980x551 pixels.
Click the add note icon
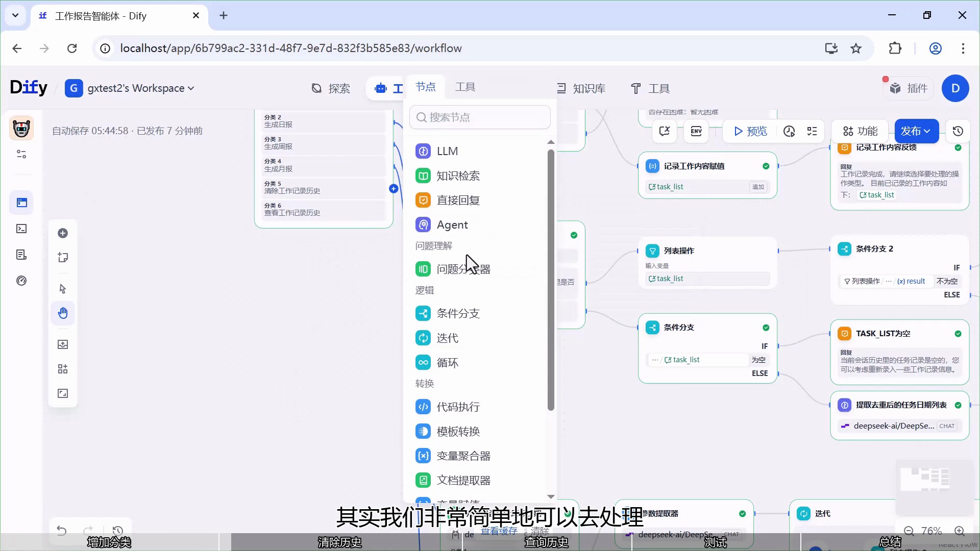coord(63,258)
